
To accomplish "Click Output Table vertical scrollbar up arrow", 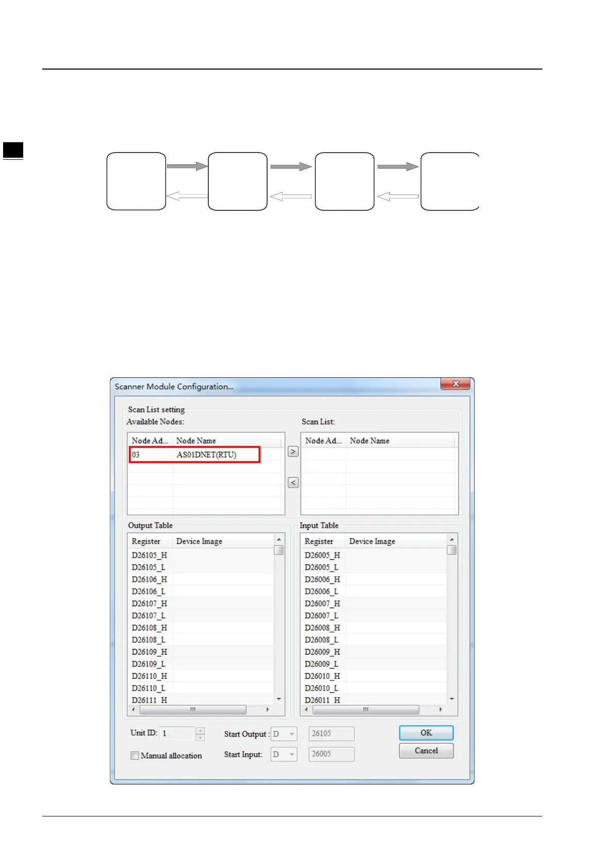I will tap(279, 539).
